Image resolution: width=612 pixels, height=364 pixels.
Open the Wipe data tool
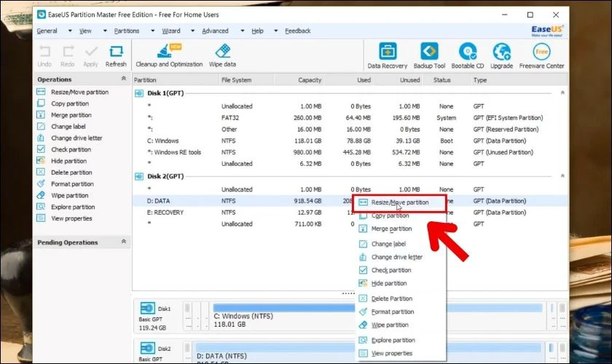click(222, 55)
